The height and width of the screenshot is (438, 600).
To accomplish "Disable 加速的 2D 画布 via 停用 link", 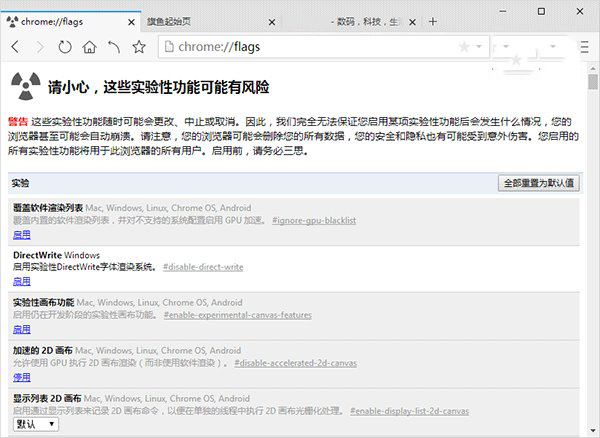I will [22, 378].
